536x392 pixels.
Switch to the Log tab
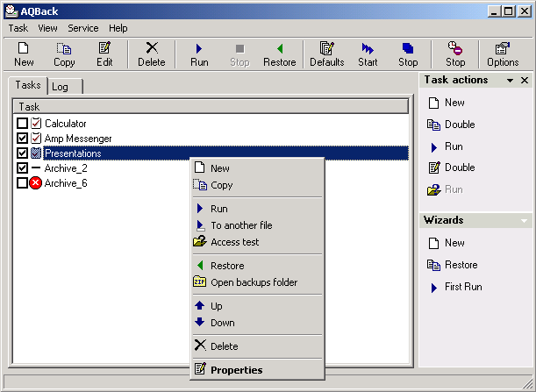click(x=65, y=87)
